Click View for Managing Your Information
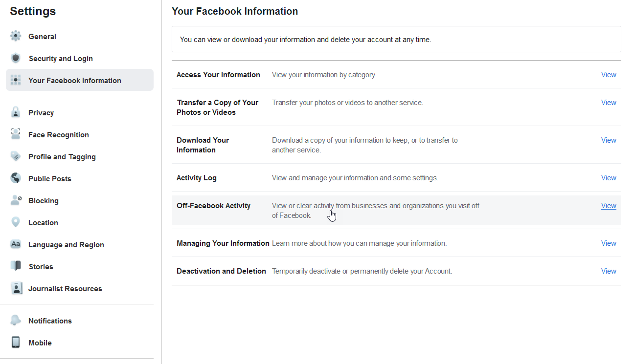634x364 pixels. 609,243
